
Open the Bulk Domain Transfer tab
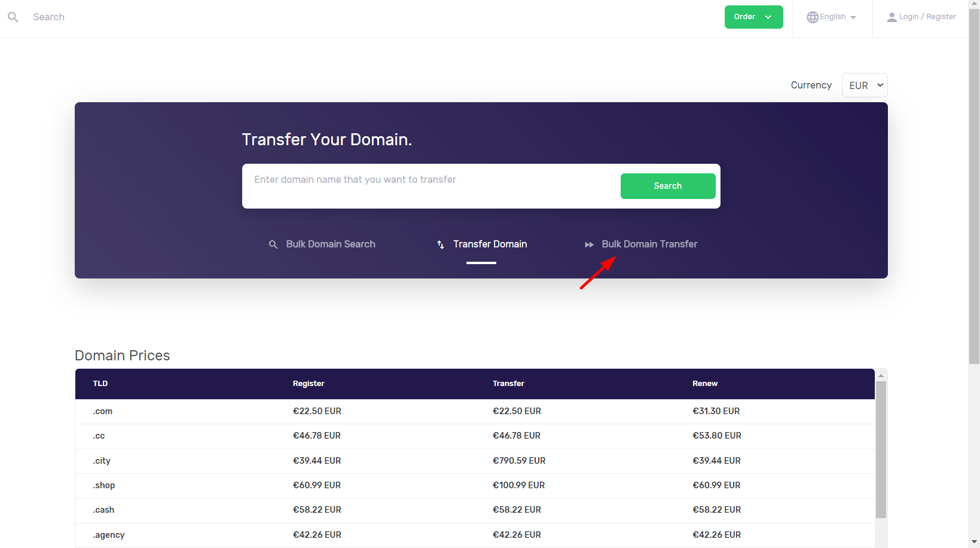click(x=641, y=244)
